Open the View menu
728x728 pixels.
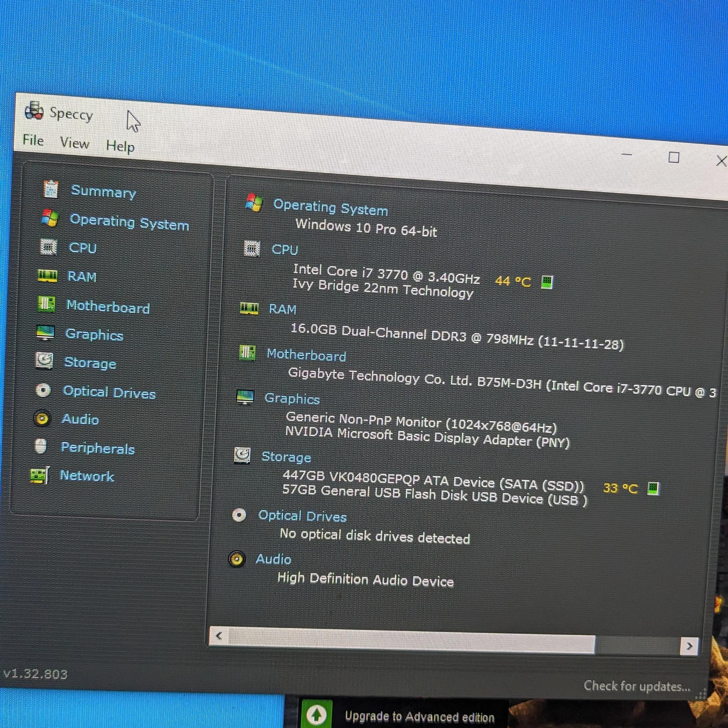(x=75, y=143)
